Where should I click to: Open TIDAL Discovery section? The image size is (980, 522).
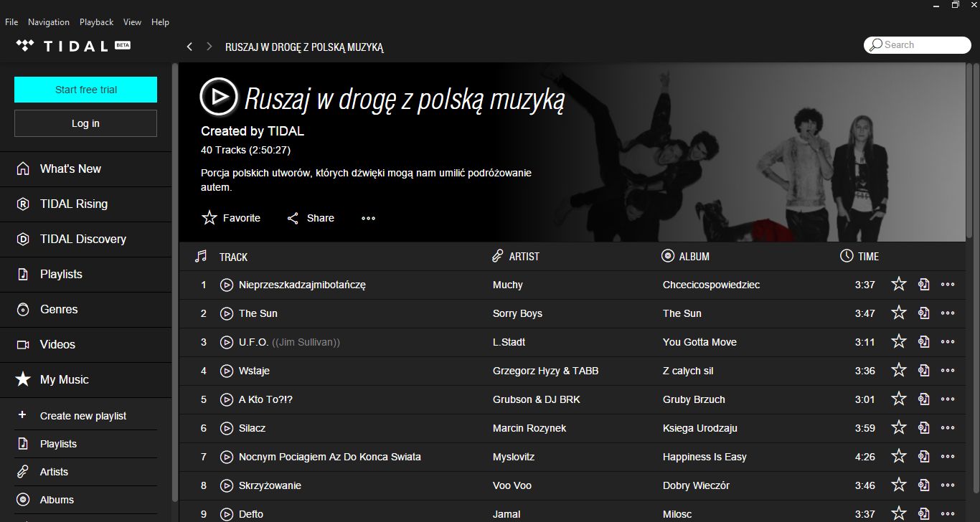tap(86, 239)
